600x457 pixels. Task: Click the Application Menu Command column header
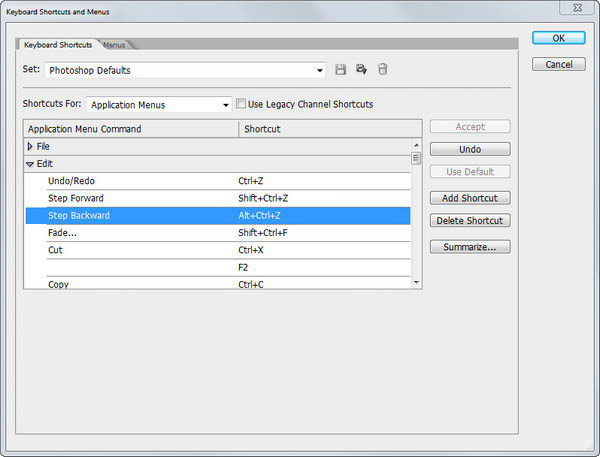(131, 129)
